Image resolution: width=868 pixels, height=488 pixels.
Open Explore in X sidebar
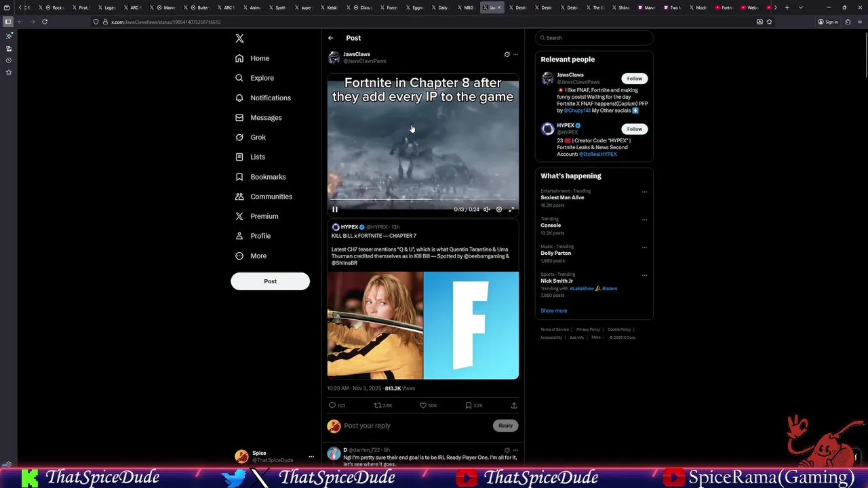(254, 78)
